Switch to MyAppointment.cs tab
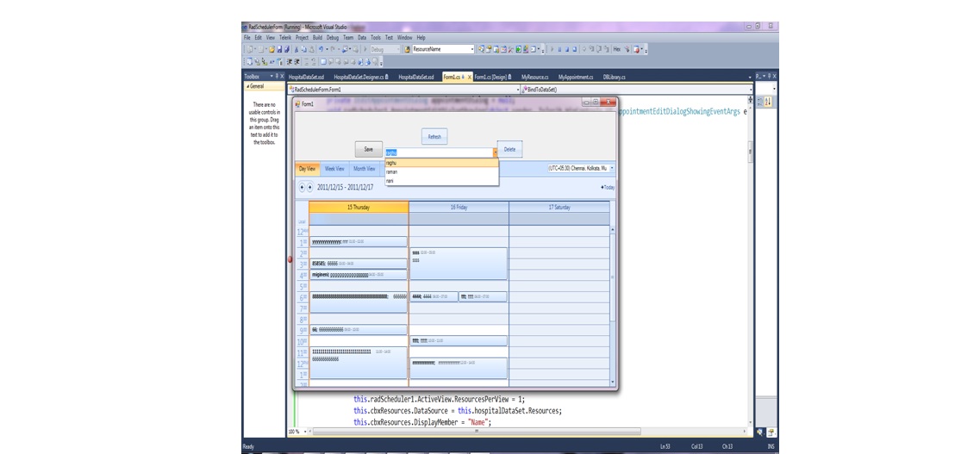 [x=576, y=78]
